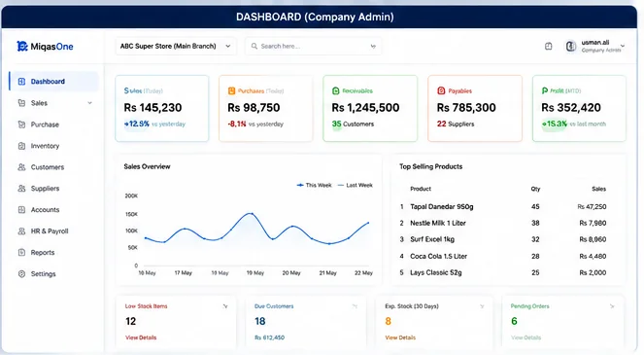Click the search magnifier icon
Viewport: 644px width, 355px height.
(254, 46)
